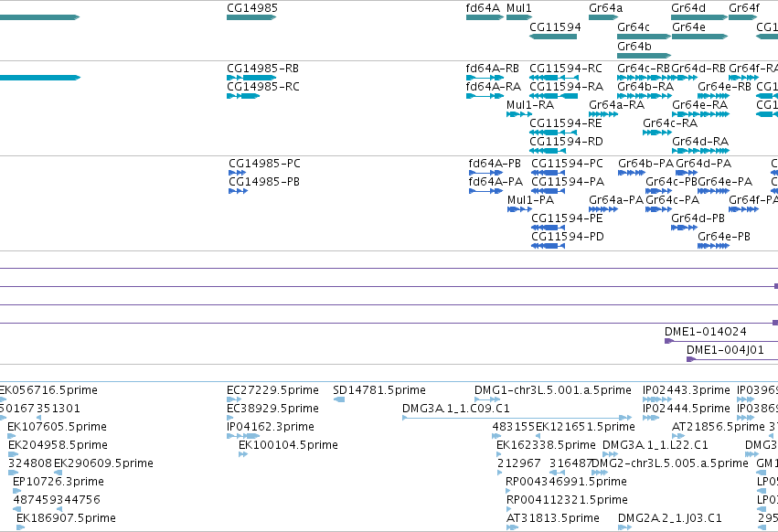Select the DMG2A.2_1.J03.C1 feature
778x532 pixels.
tap(624, 527)
